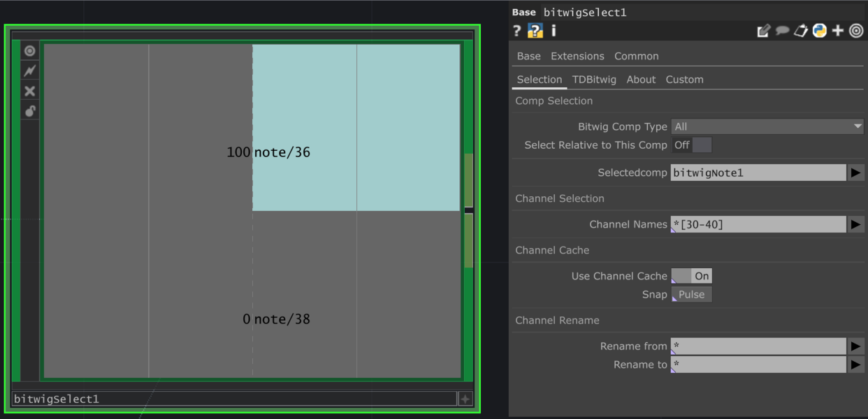The image size is (868, 419).
Task: Click the Python language icon in parameter header
Action: tap(819, 30)
